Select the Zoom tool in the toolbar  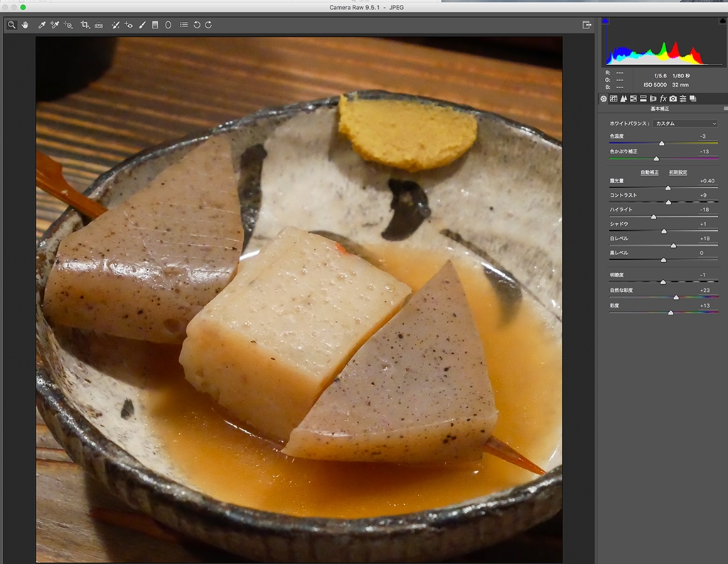[11, 25]
